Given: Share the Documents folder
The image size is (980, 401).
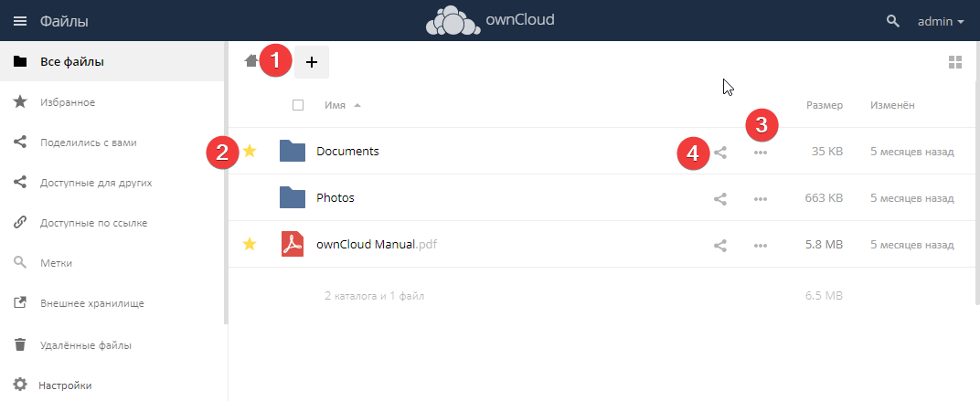Looking at the screenshot, I should (x=720, y=153).
